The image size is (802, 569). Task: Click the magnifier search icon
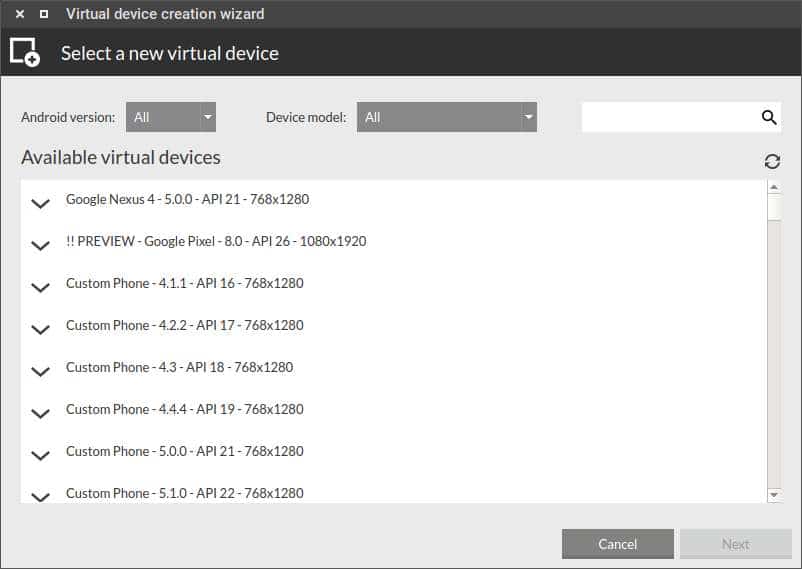(769, 117)
